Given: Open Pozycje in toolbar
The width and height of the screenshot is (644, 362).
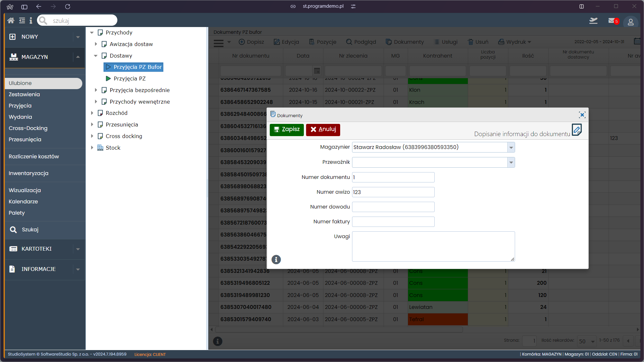Looking at the screenshot, I should point(322,42).
